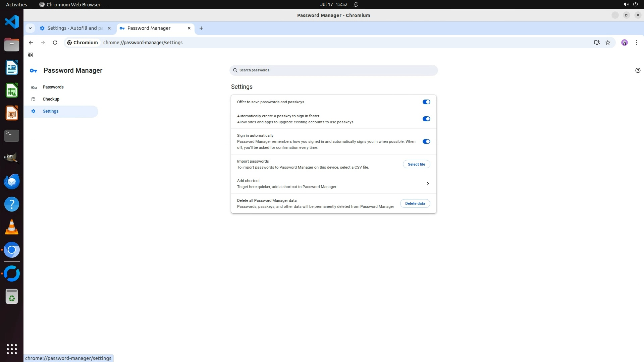Open the volume control in system tray

pyautogui.click(x=626, y=4)
